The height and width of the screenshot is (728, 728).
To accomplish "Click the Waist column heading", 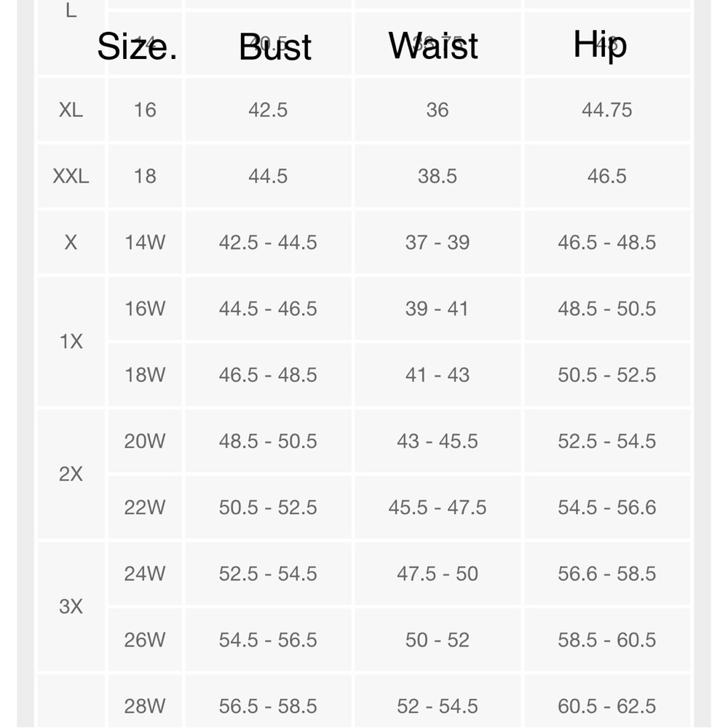I will click(433, 46).
